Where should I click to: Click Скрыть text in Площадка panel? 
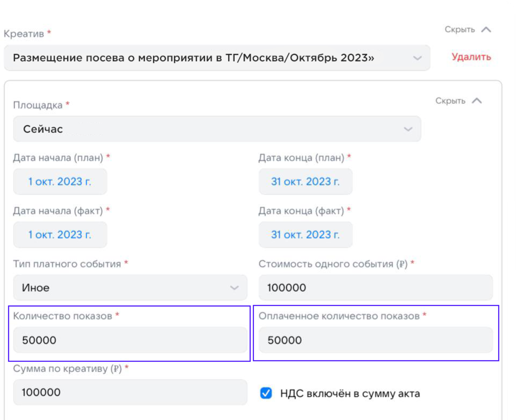[x=450, y=101]
